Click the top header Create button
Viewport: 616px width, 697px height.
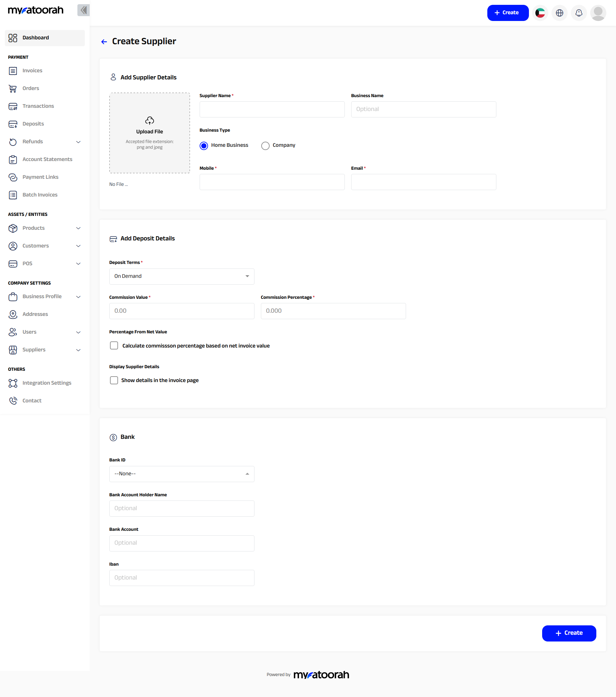pyautogui.click(x=508, y=13)
